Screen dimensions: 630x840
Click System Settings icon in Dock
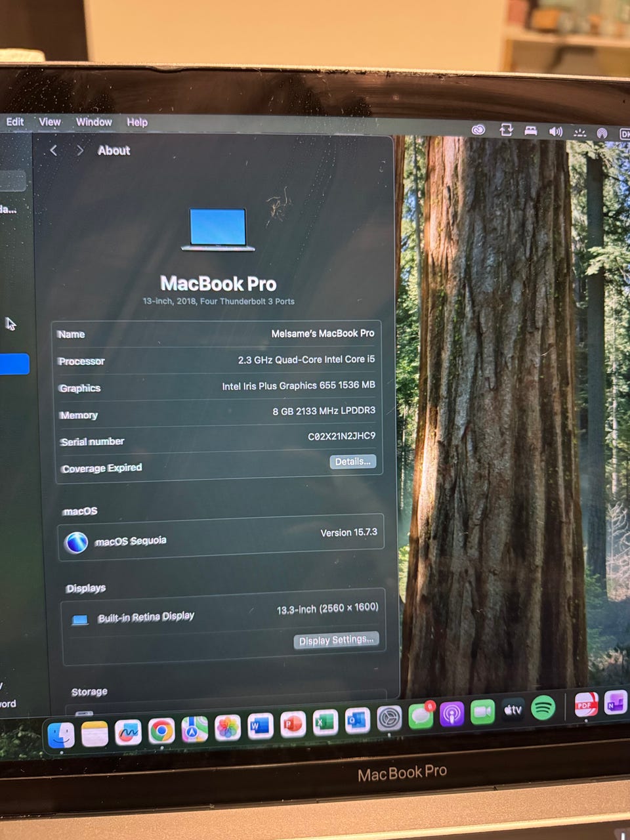coord(389,719)
